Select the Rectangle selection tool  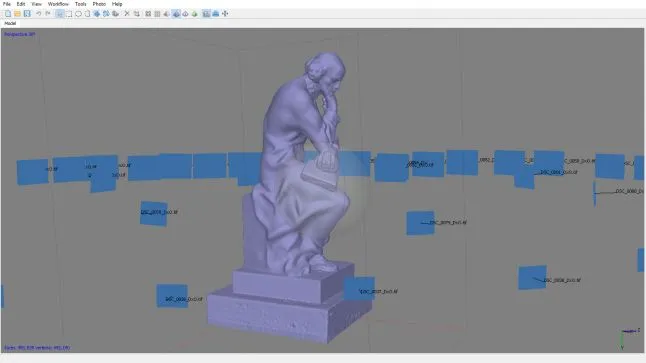tap(69, 14)
